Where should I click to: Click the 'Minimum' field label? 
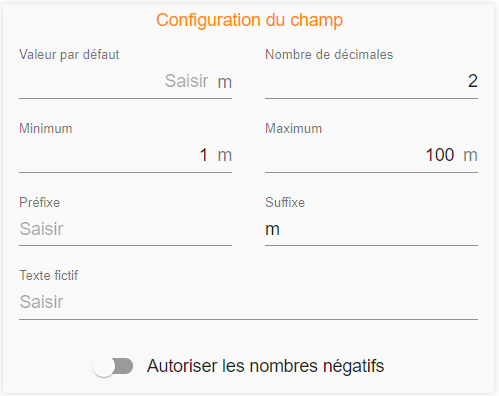(x=46, y=129)
